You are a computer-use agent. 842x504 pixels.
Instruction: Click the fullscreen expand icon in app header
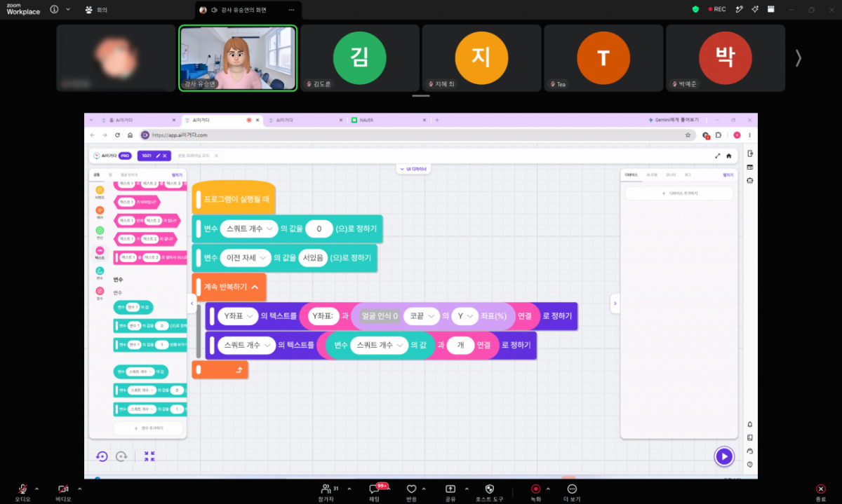pyautogui.click(x=717, y=156)
